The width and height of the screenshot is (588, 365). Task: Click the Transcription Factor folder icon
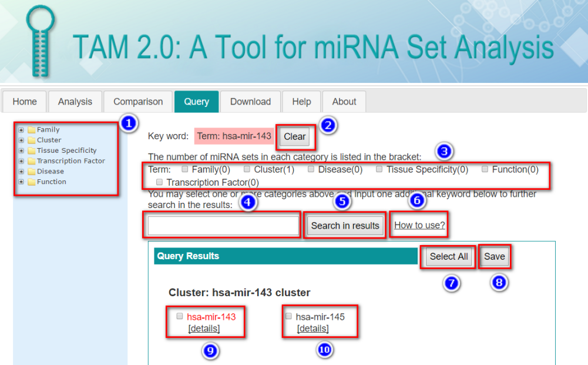click(32, 161)
